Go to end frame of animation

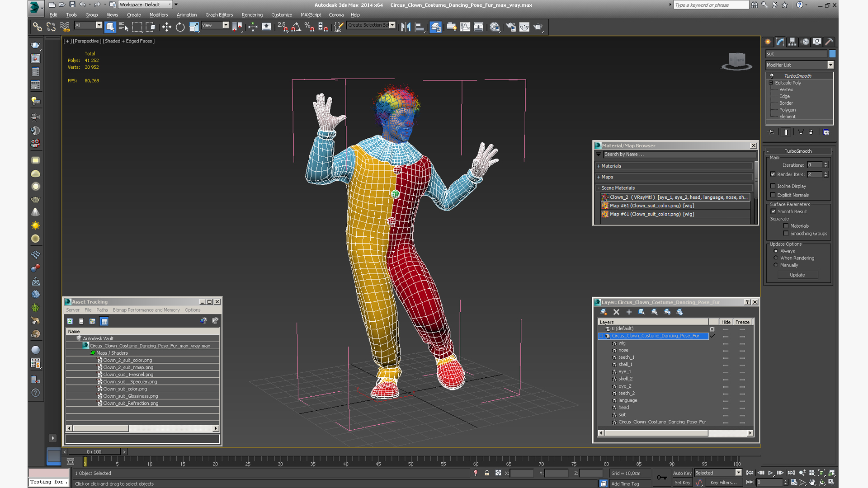[791, 473]
